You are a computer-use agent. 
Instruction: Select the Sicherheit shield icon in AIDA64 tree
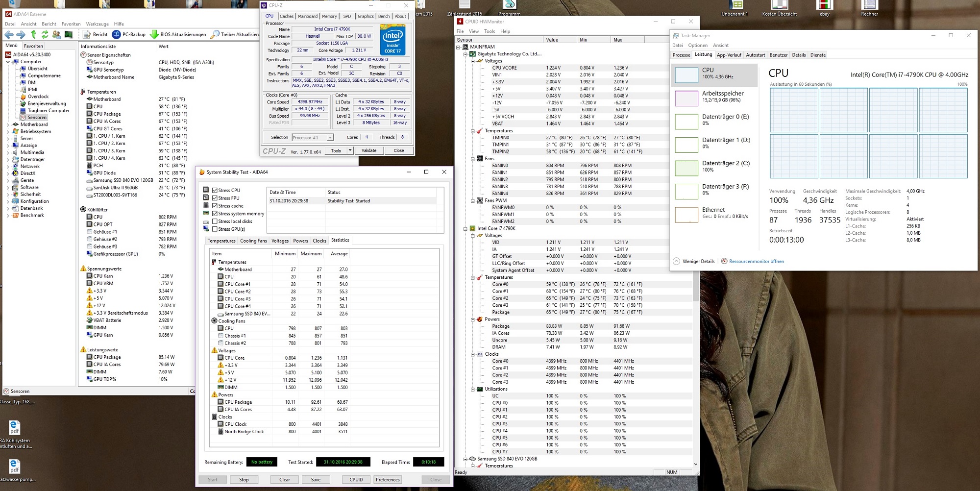tap(15, 195)
